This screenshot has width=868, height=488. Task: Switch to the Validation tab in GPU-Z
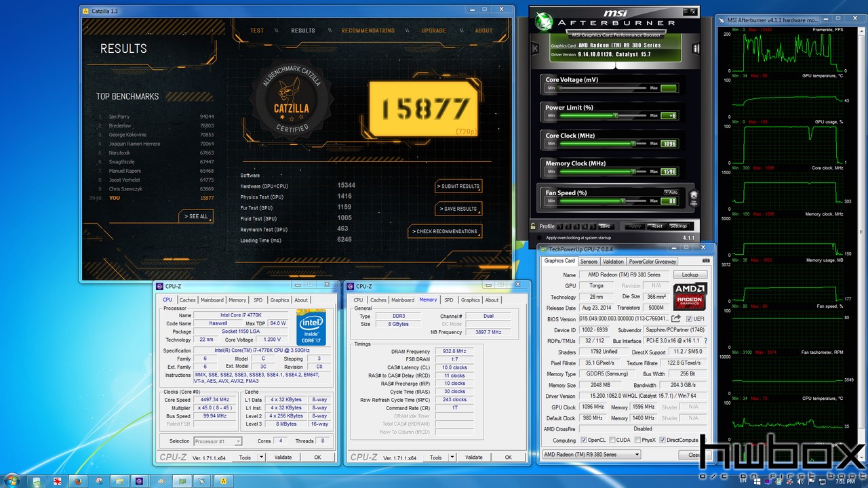coord(613,261)
